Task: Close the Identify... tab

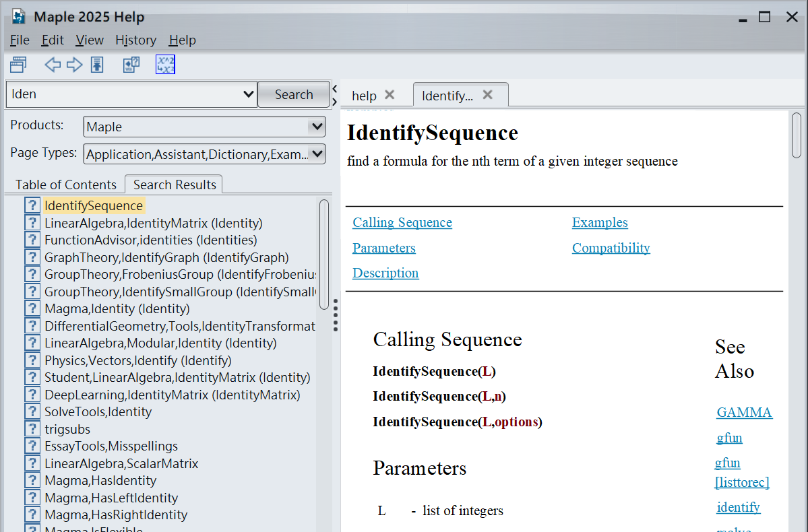Action: point(487,95)
